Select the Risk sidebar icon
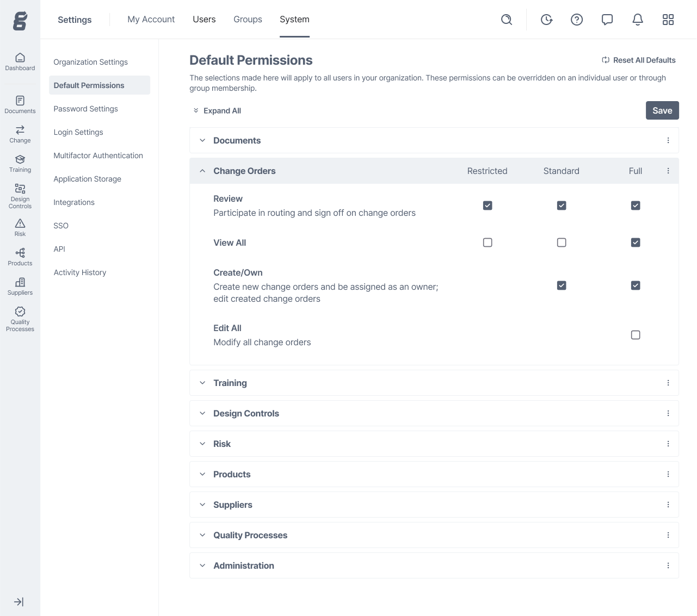This screenshot has height=616, width=697. pyautogui.click(x=20, y=227)
